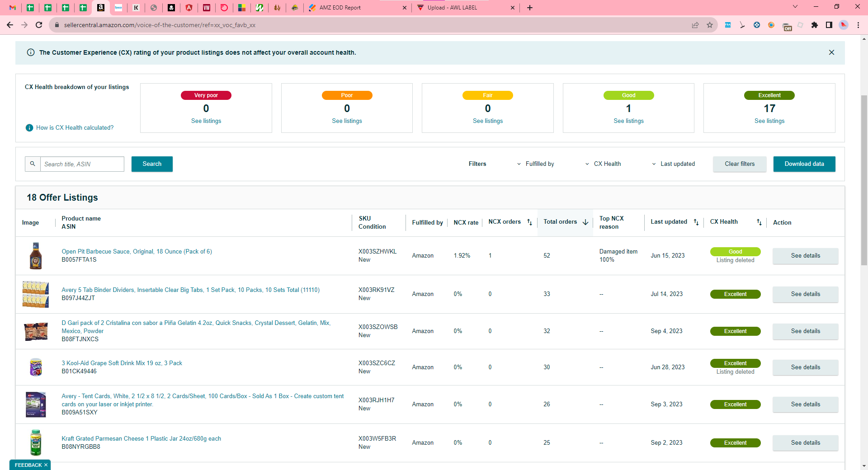This screenshot has width=868, height=470.
Task: Open Open Pit Barbecue Sauce product link
Action: point(137,252)
